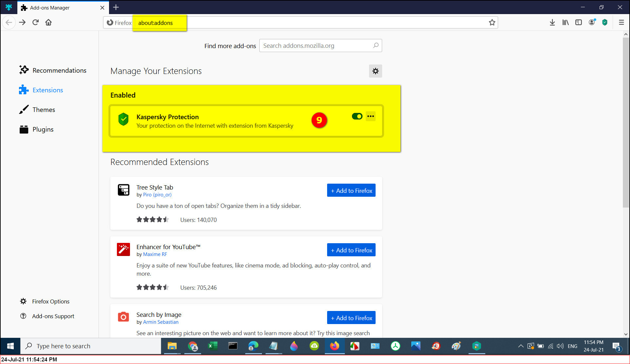The height and width of the screenshot is (364, 630).
Task: Switch to the Themes section
Action: click(37, 110)
